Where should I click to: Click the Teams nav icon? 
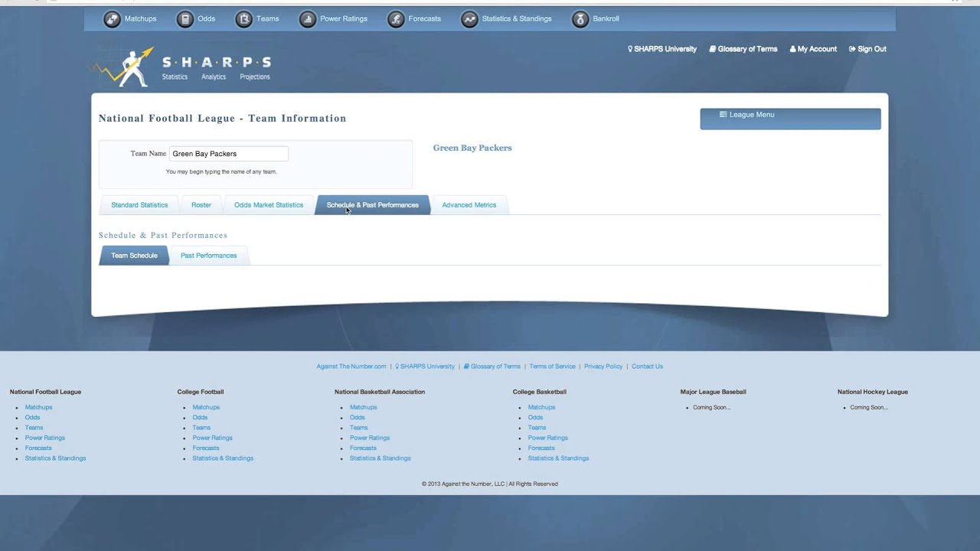[243, 19]
